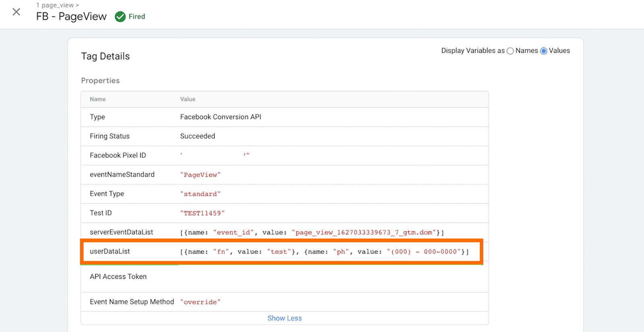This screenshot has width=644, height=332.
Task: Click the Show Less link
Action: click(x=285, y=318)
